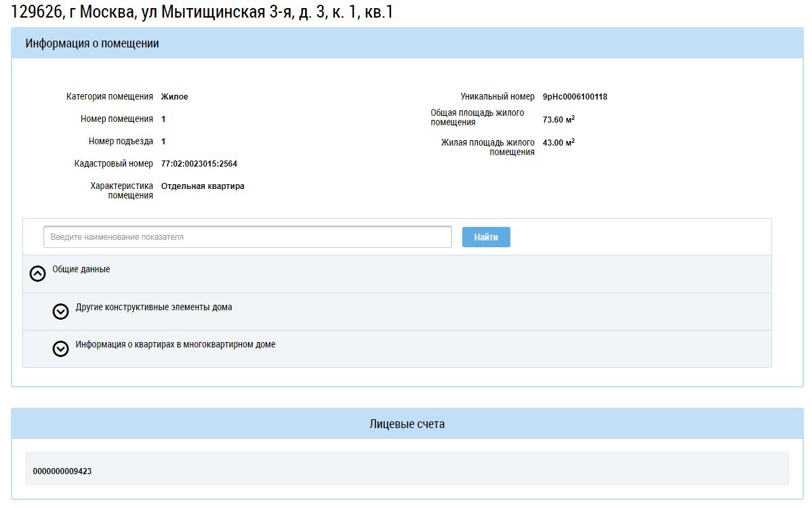Click total area value 73.60 м²

pos(559,120)
